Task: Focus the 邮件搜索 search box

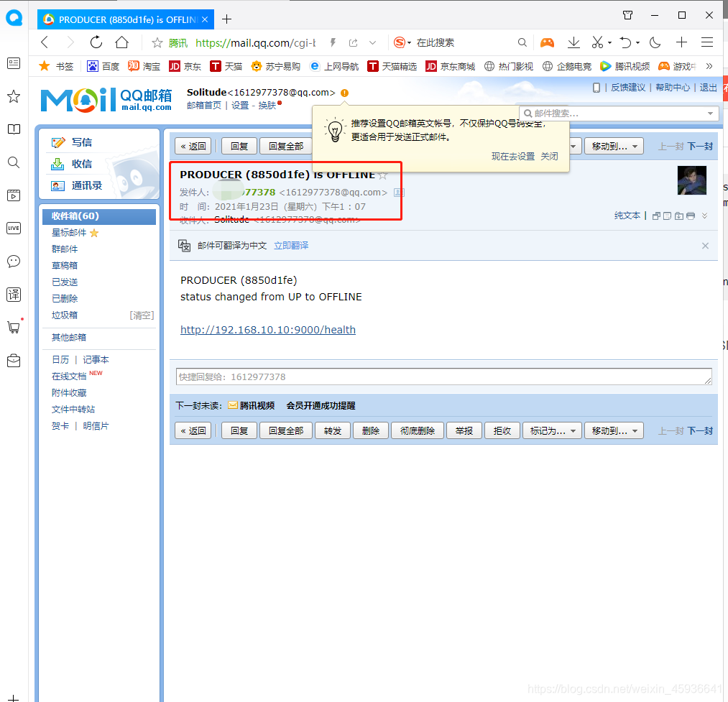Action: pyautogui.click(x=614, y=114)
